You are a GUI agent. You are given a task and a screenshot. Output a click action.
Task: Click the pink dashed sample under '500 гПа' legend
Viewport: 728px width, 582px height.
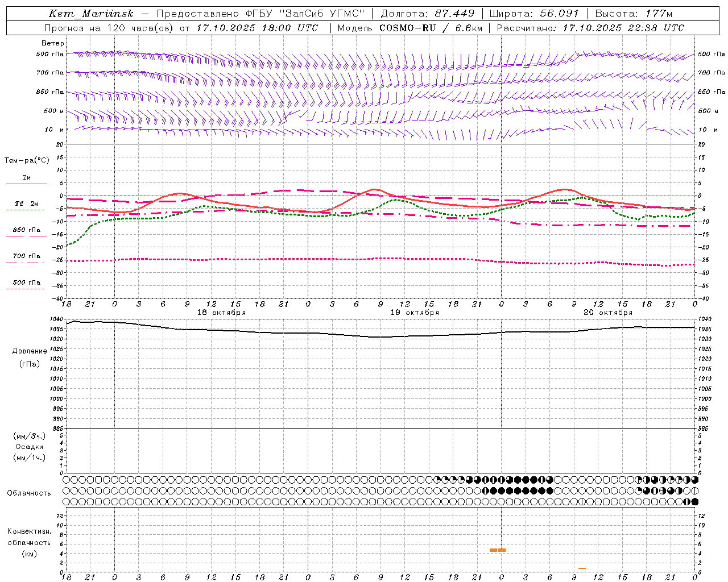pos(26,289)
